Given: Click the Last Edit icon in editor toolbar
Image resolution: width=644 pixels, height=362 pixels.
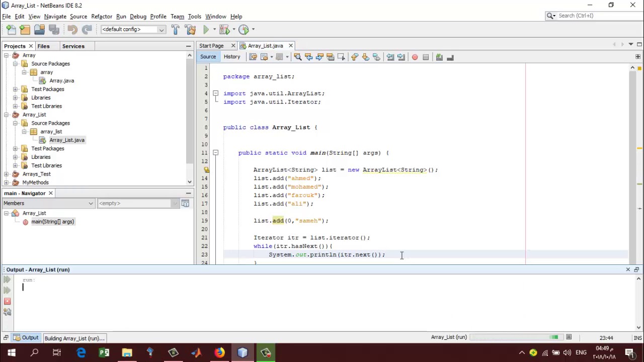Looking at the screenshot, I should (253, 57).
